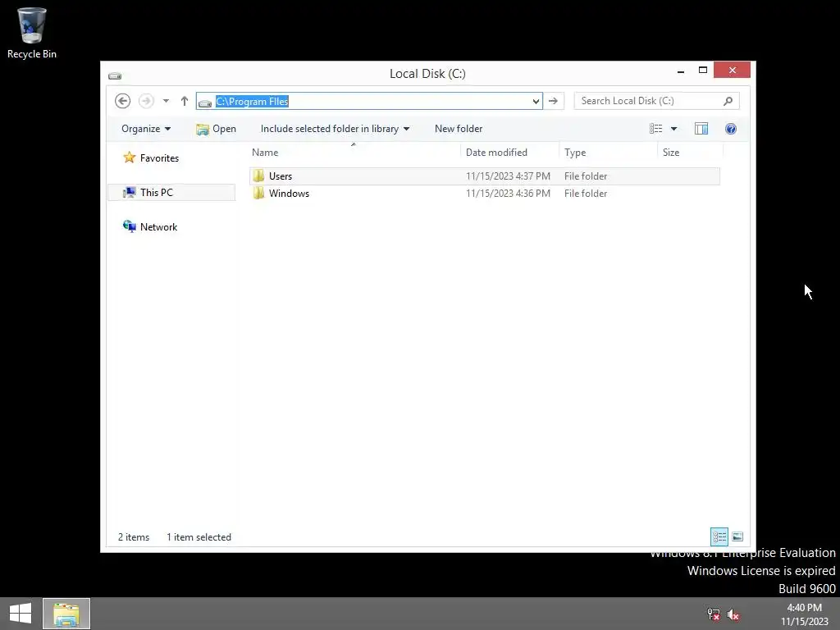Maximize the Local Disk (C:) window
840x630 pixels.
pyautogui.click(x=703, y=71)
